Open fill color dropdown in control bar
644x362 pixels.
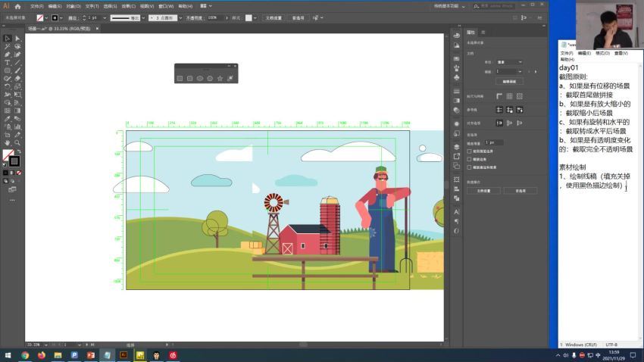coord(46,18)
